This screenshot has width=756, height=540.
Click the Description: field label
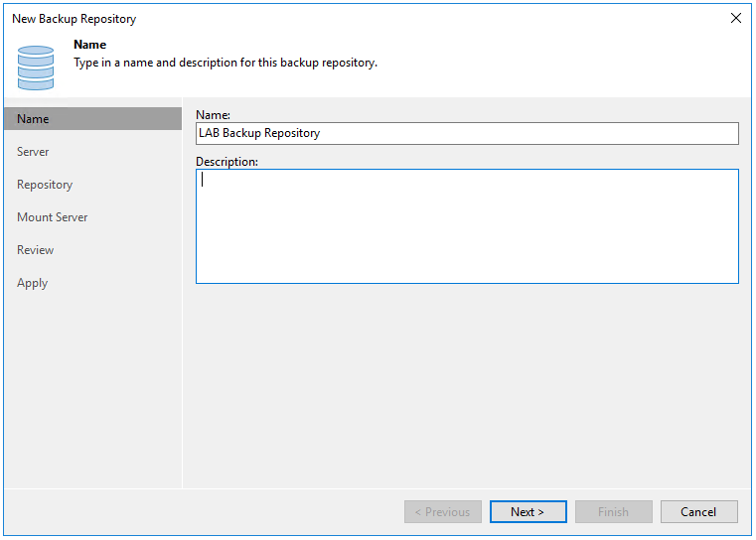227,162
